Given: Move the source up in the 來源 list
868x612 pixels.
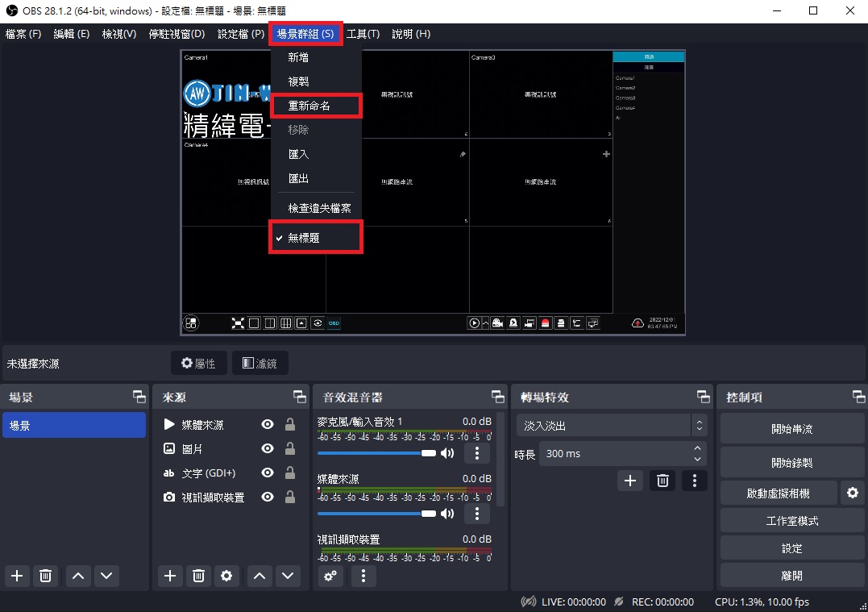Looking at the screenshot, I should [x=259, y=576].
